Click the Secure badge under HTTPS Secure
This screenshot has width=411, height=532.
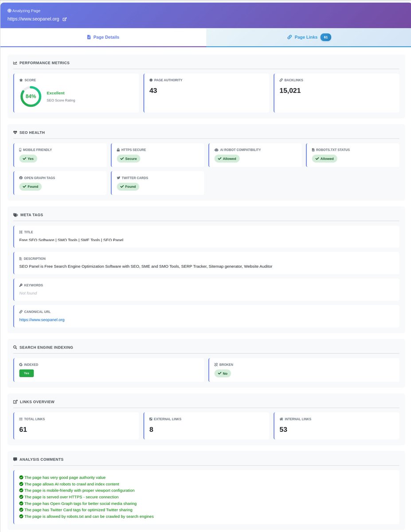[129, 158]
